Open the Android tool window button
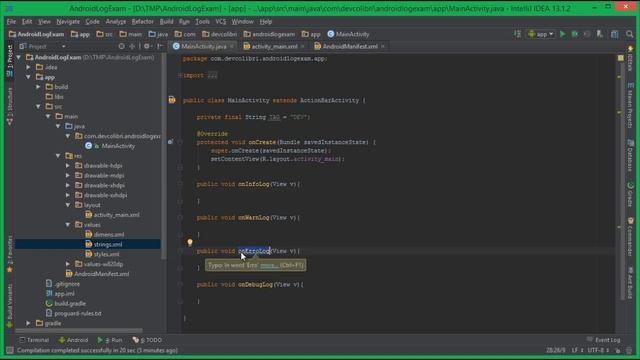The image size is (640, 360). tap(73, 340)
